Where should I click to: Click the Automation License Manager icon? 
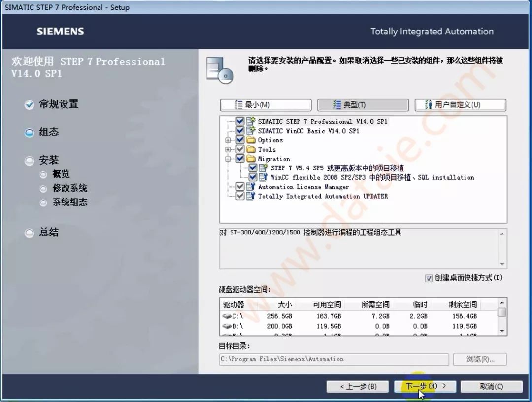251,186
